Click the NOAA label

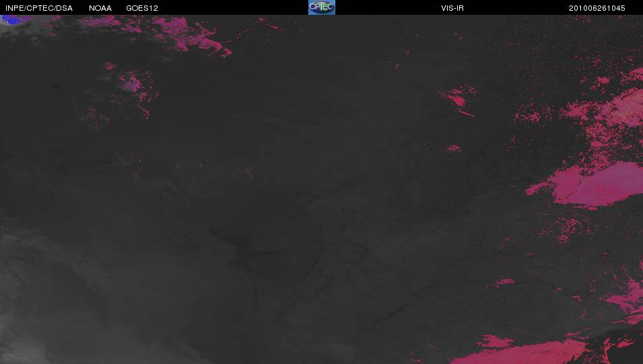tap(100, 8)
